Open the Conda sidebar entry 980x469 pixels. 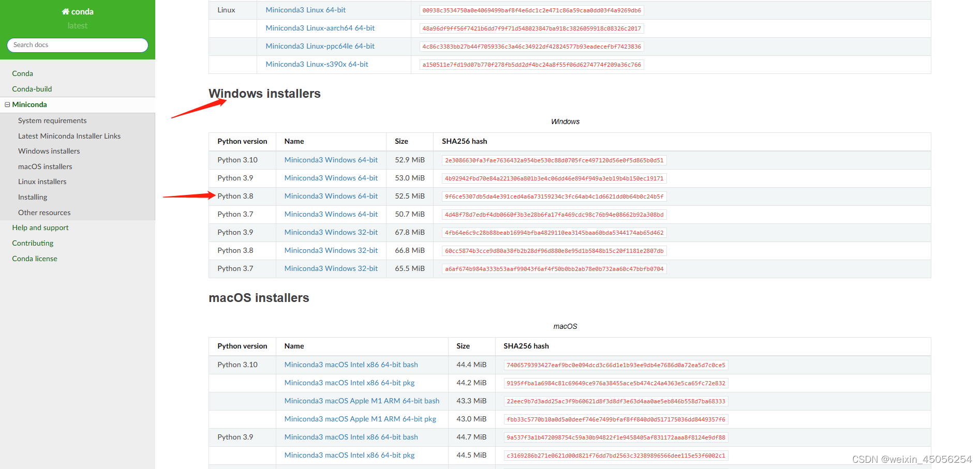22,73
